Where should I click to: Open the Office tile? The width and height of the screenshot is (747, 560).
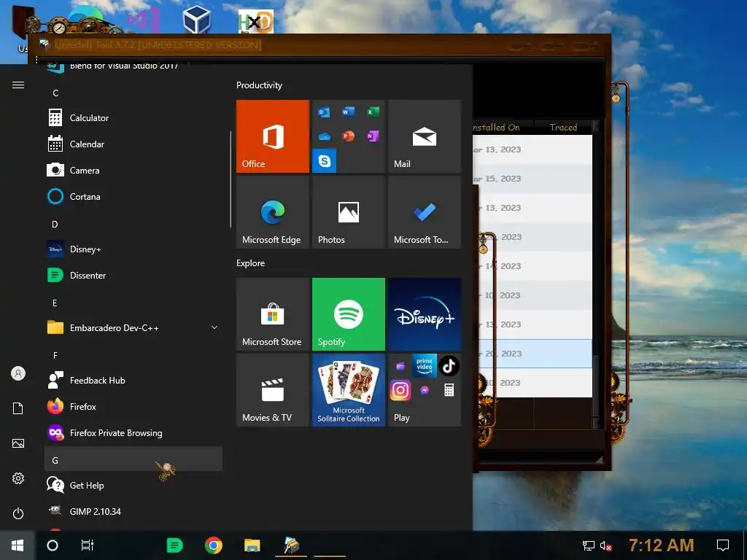273,136
